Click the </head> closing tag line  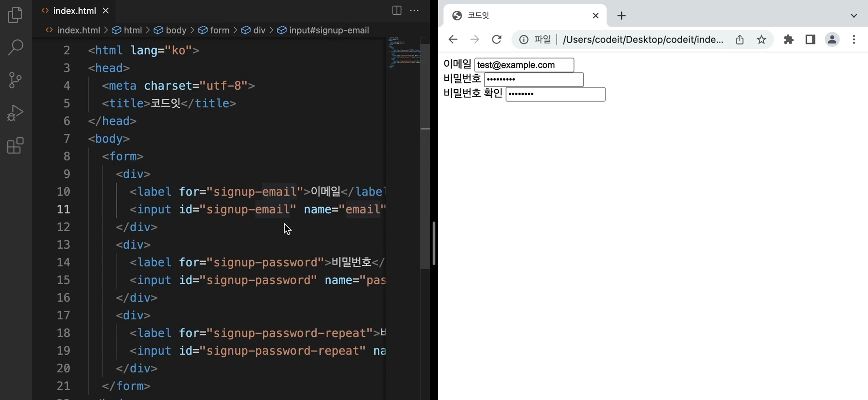pos(112,121)
